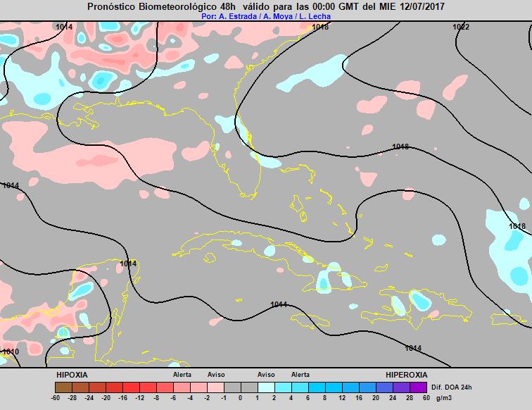This screenshot has width=532, height=410.
Task: Click the '-2' legend scale value
Action: tap(207, 398)
